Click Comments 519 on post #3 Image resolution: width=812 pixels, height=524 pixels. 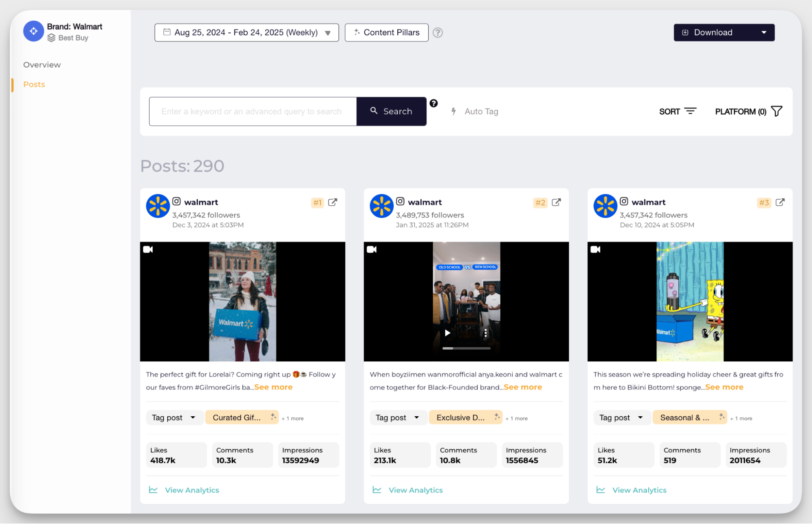click(690, 455)
